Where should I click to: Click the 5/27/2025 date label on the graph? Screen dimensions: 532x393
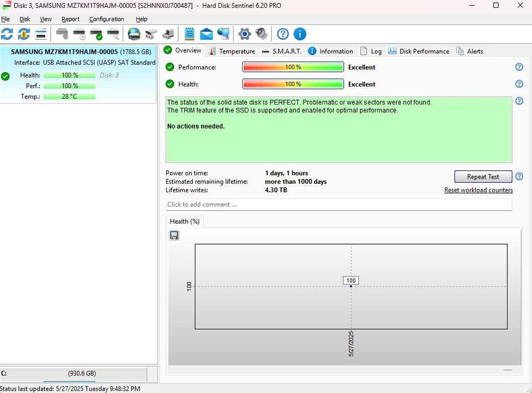(351, 344)
